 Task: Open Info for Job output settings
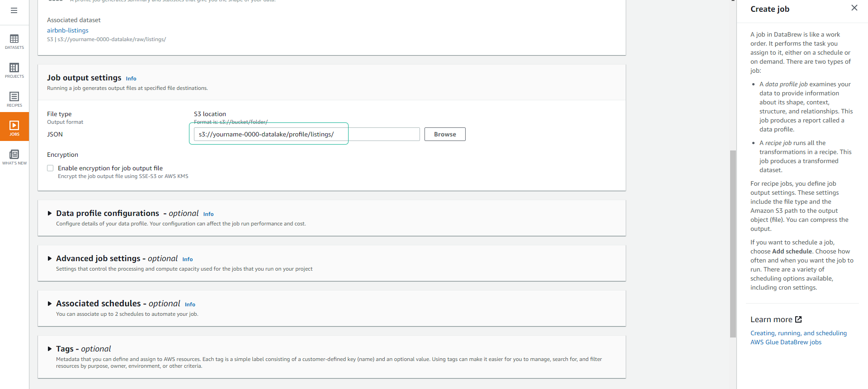tap(131, 79)
